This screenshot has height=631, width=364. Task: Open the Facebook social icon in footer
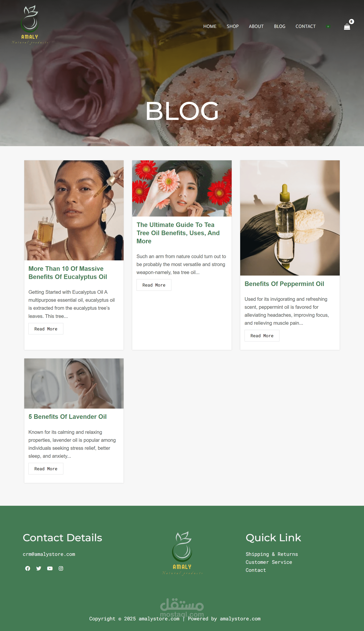[28, 568]
